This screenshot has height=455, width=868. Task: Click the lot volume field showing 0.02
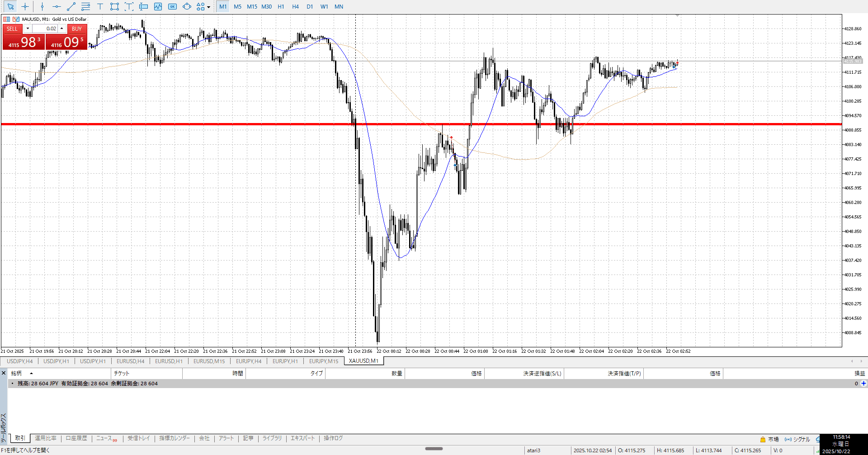coord(45,28)
